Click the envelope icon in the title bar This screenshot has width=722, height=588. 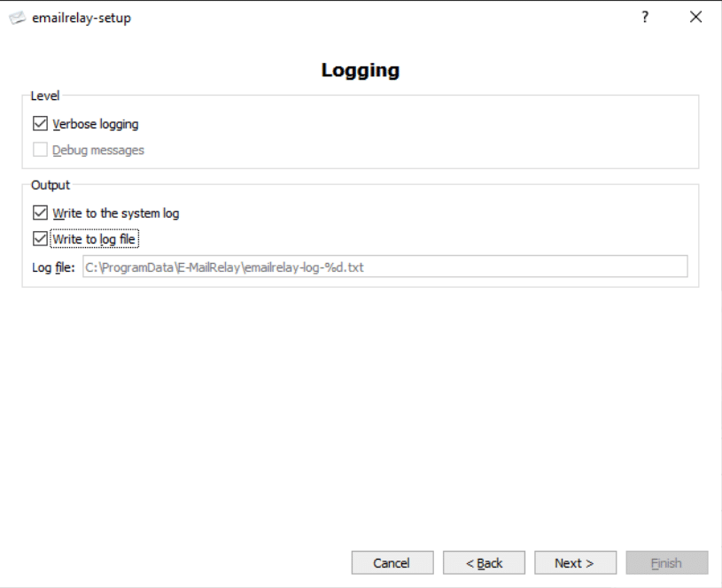(x=18, y=18)
